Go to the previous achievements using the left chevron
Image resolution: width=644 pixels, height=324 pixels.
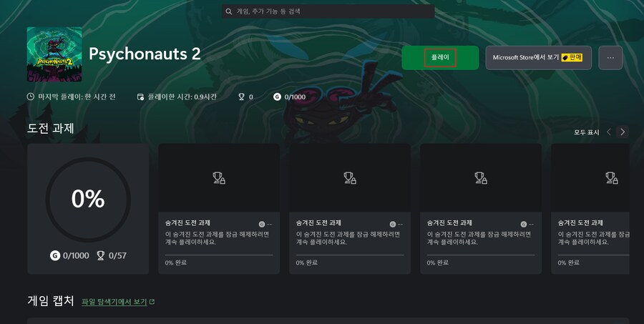pos(609,132)
